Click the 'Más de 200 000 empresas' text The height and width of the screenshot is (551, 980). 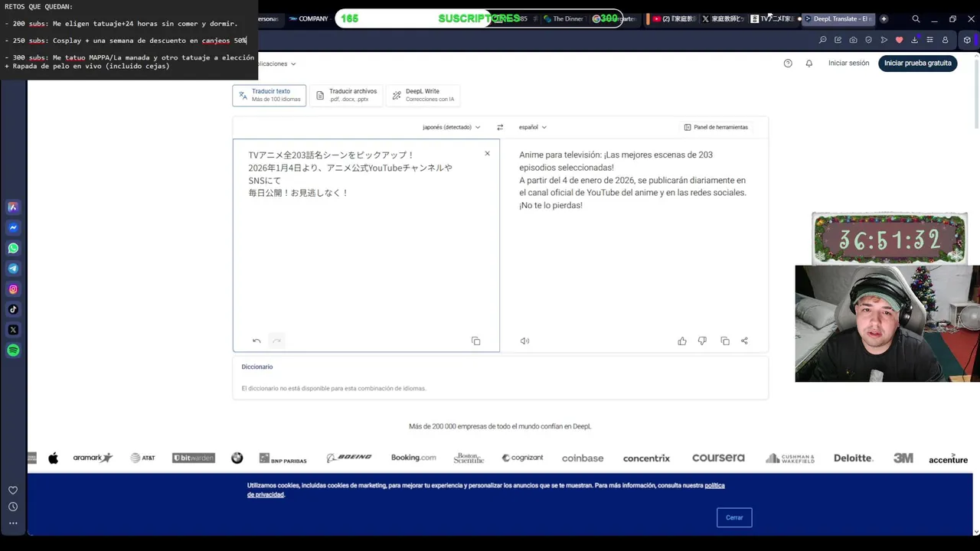click(500, 426)
